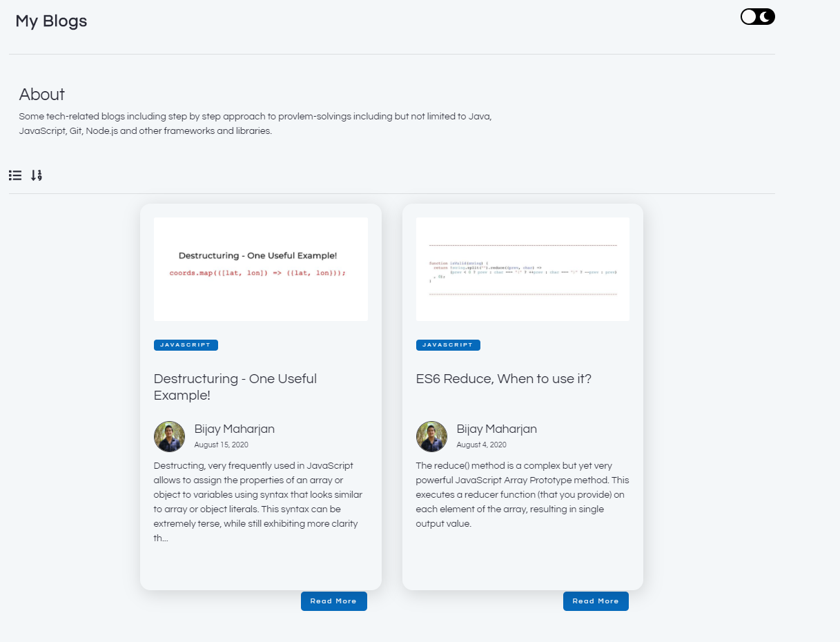
Task: Select JAVASCRIPT tag on the ES6 Reduce card
Action: coord(448,345)
